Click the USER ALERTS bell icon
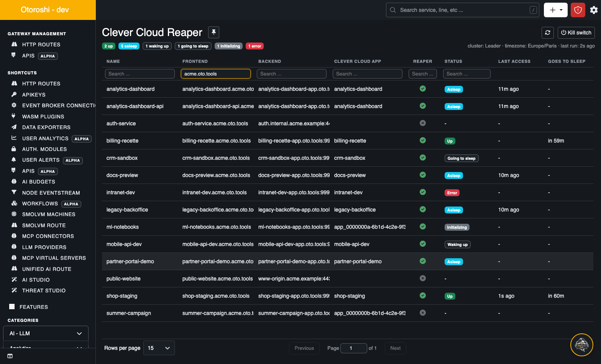 point(14,160)
